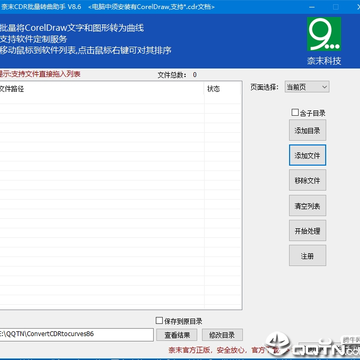Start processing with 开始处理 button
The width and height of the screenshot is (360, 360).
pyautogui.click(x=307, y=231)
